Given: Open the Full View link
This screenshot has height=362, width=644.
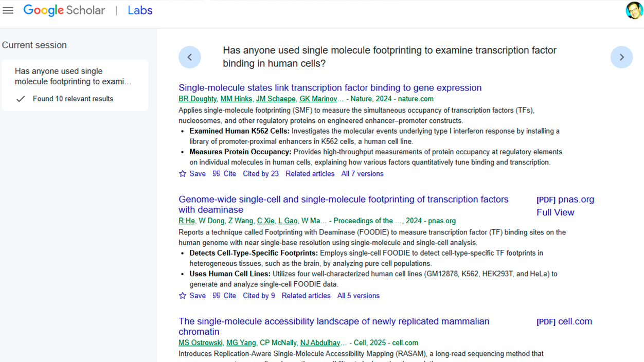Looking at the screenshot, I should (x=555, y=212).
